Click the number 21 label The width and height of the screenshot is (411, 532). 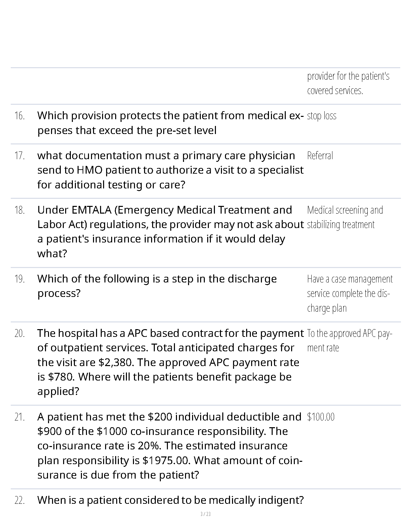(19, 417)
